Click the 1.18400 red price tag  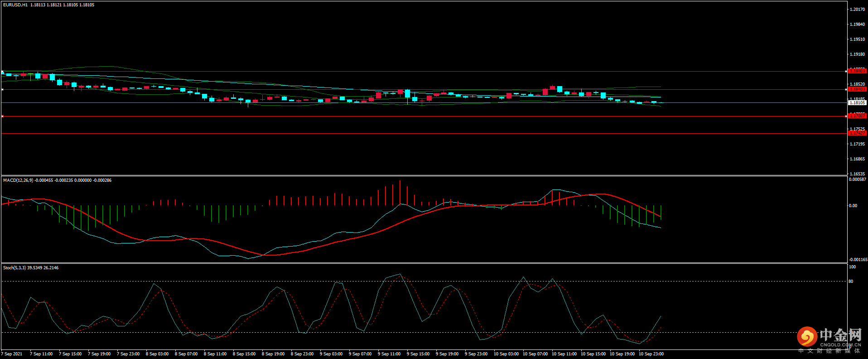click(x=857, y=89)
